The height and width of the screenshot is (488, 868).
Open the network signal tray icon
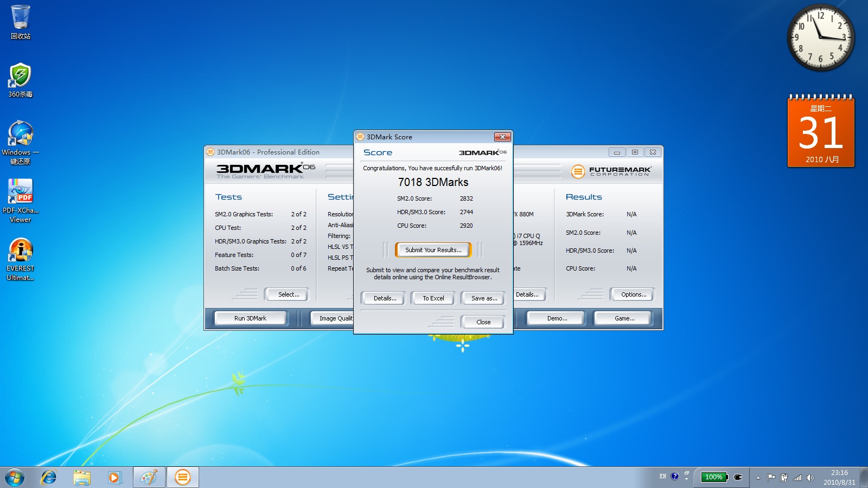[x=797, y=477]
